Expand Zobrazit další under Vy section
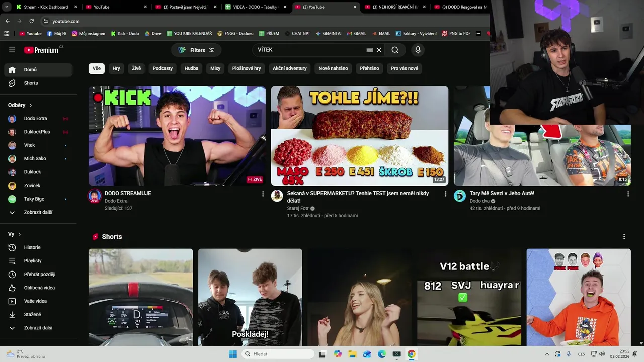 pos(39,328)
